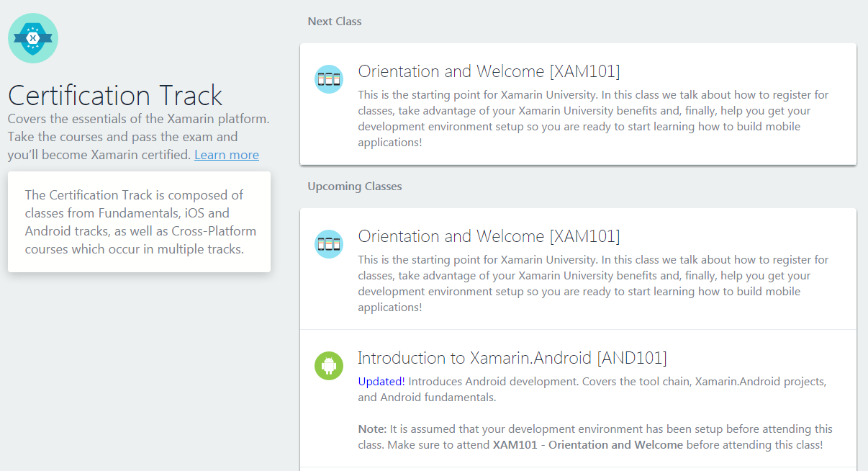Click the bold "Note:" label
The width and height of the screenshot is (868, 471).
click(x=372, y=429)
